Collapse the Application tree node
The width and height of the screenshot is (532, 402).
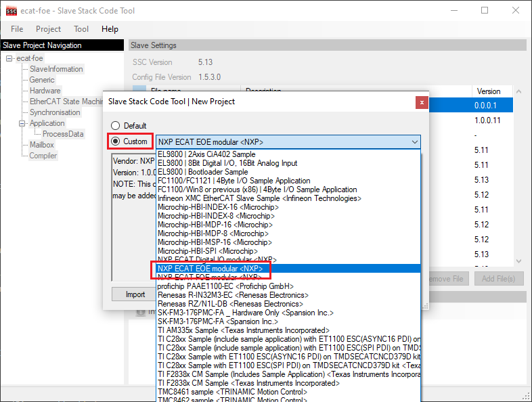point(22,123)
